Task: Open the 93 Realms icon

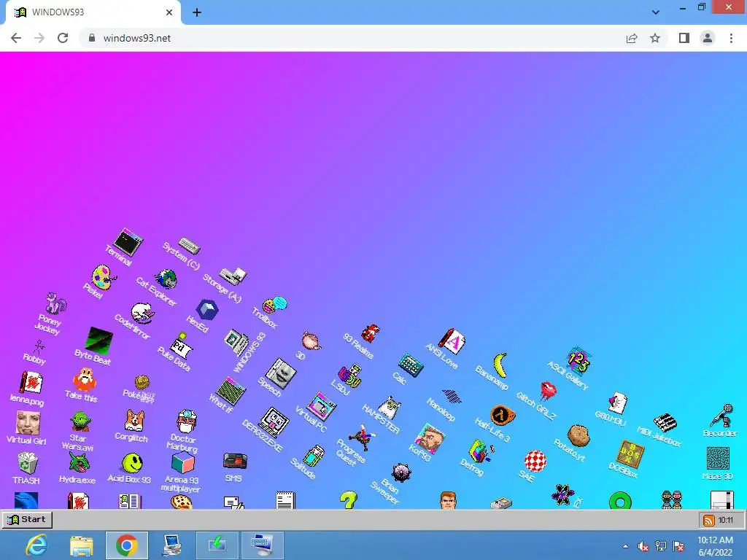Action: point(370,333)
